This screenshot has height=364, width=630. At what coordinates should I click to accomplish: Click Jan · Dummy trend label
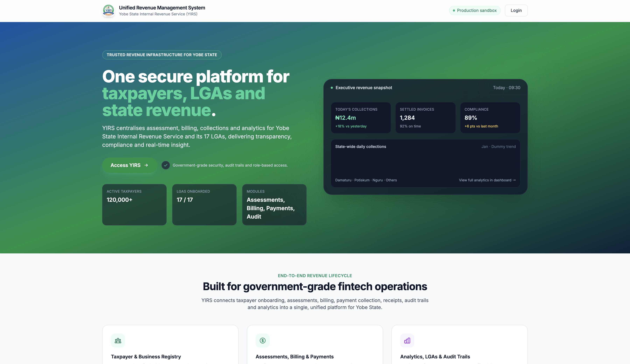point(499,146)
